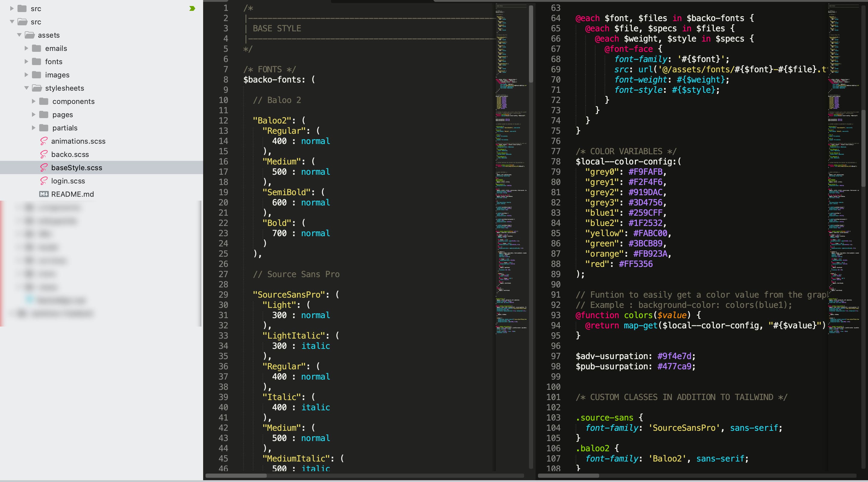Click the green arrow icon on top src folder
Screen dimensions: 868x482
pos(192,8)
